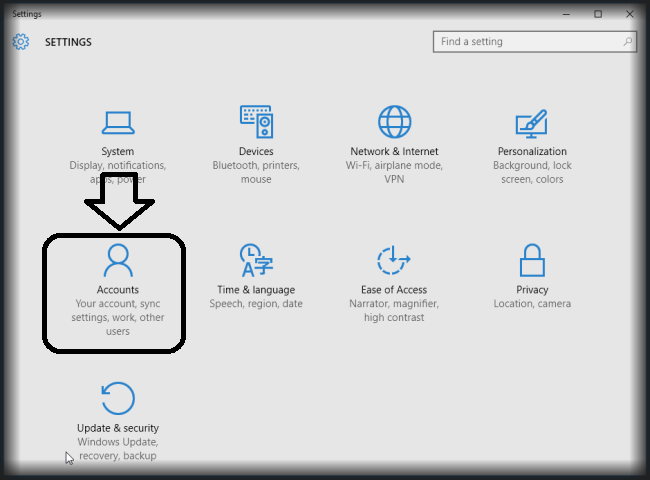Select the Accounts label text
Viewport: 650px width, 480px height.
coord(118,290)
